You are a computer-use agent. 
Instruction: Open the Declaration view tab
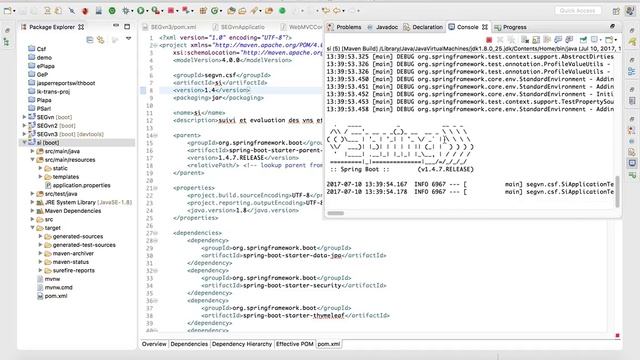423,27
